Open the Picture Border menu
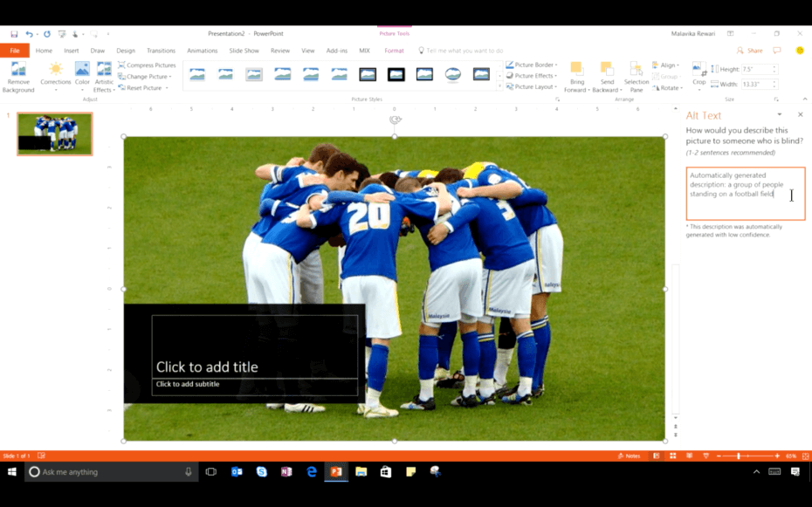This screenshot has height=507, width=812. tap(531, 65)
